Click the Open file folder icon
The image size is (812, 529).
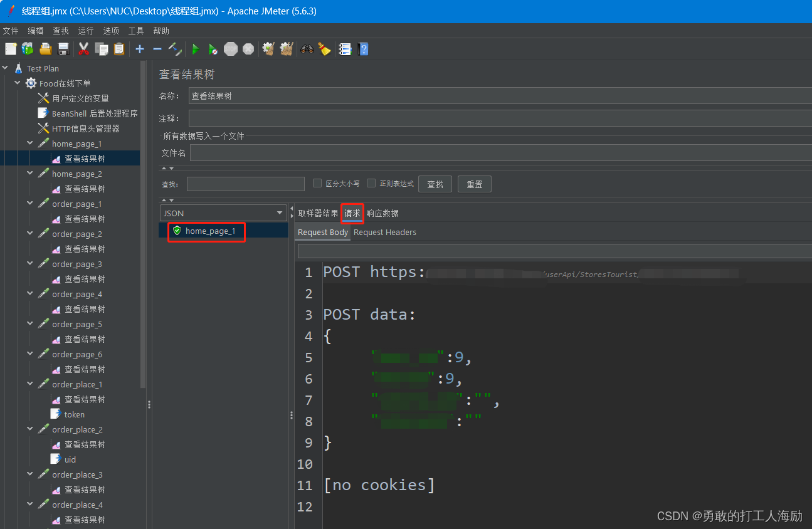(x=45, y=49)
